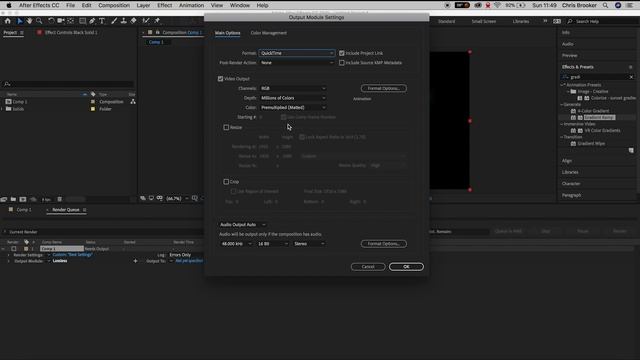The image size is (640, 360).
Task: Toggle Lock Aspect Ratio checkbox
Action: click(x=302, y=137)
